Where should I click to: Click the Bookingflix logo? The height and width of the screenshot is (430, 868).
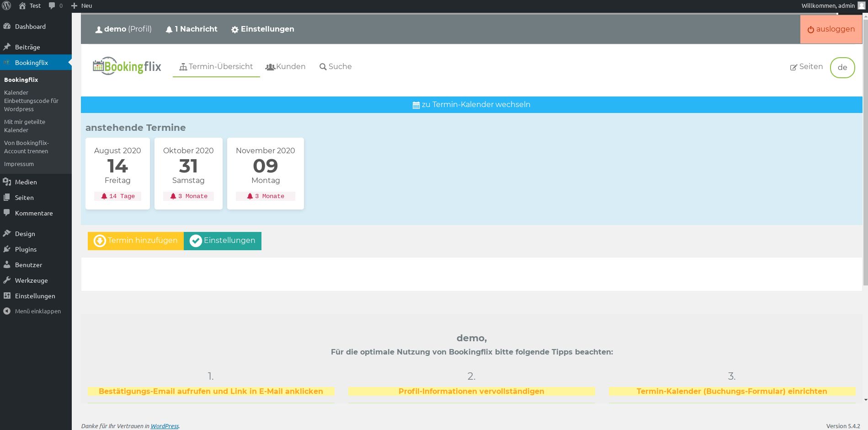point(127,66)
